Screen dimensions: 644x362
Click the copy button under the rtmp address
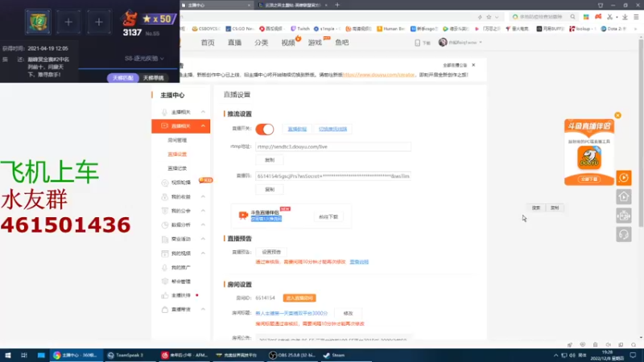coord(270,160)
